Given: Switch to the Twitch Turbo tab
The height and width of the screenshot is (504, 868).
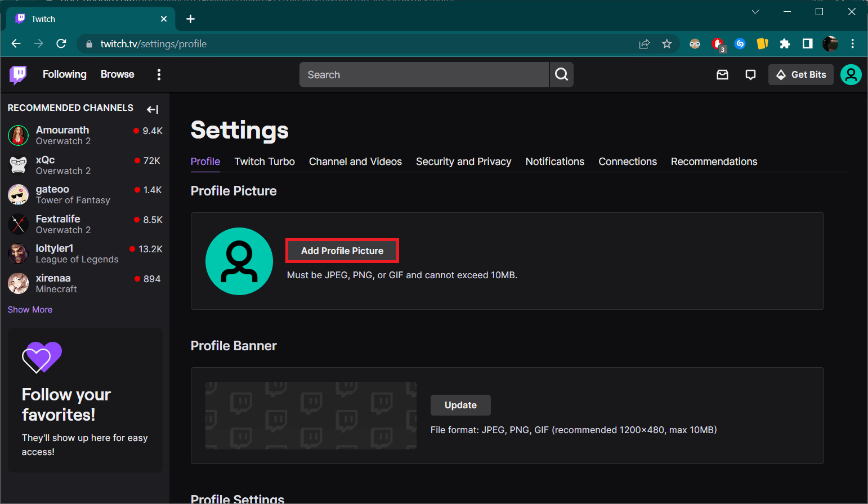Looking at the screenshot, I should (x=265, y=162).
